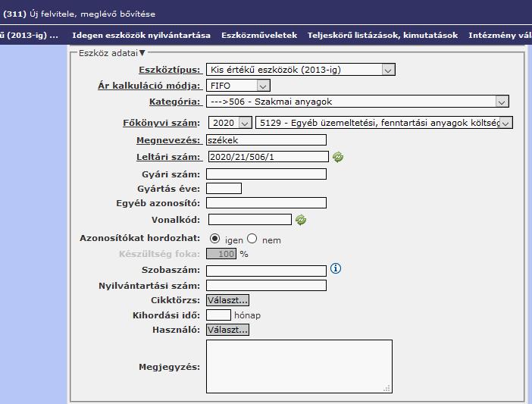Open the Kategória dropdown
The height and width of the screenshot is (404, 532).
click(x=358, y=102)
